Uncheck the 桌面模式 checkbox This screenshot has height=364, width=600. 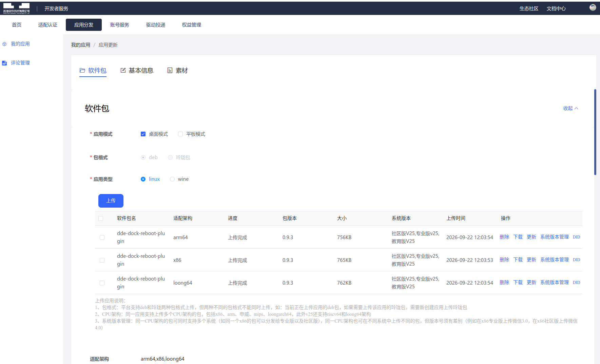click(143, 134)
